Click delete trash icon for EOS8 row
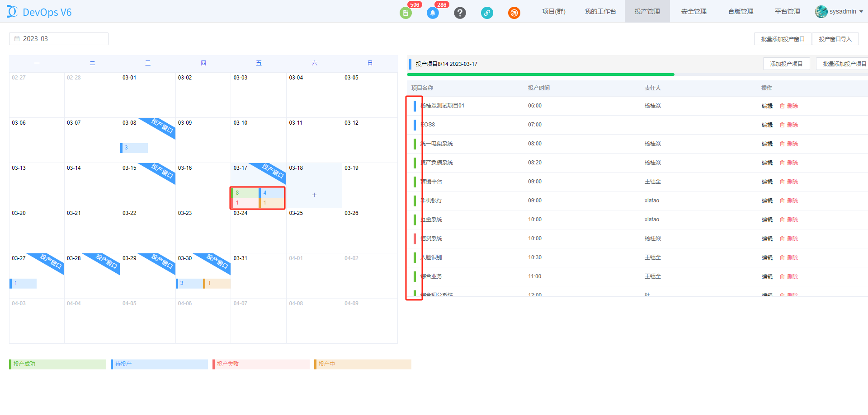The height and width of the screenshot is (415, 868). coord(782,125)
